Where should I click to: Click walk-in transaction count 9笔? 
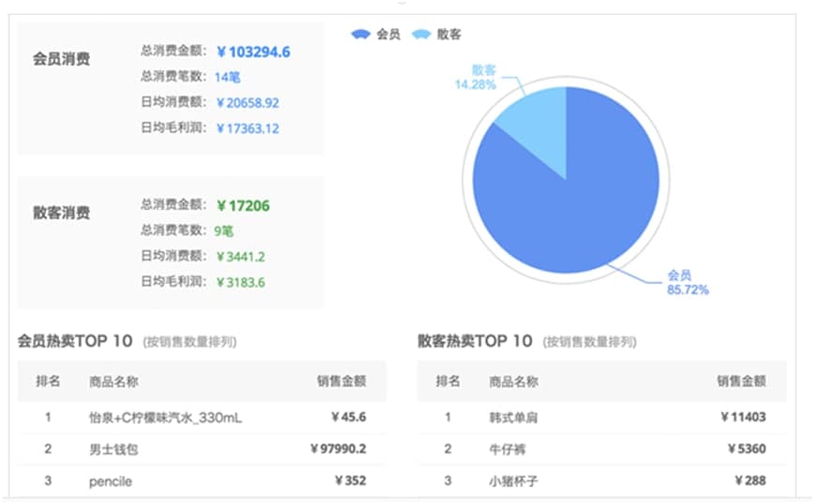pos(224,231)
